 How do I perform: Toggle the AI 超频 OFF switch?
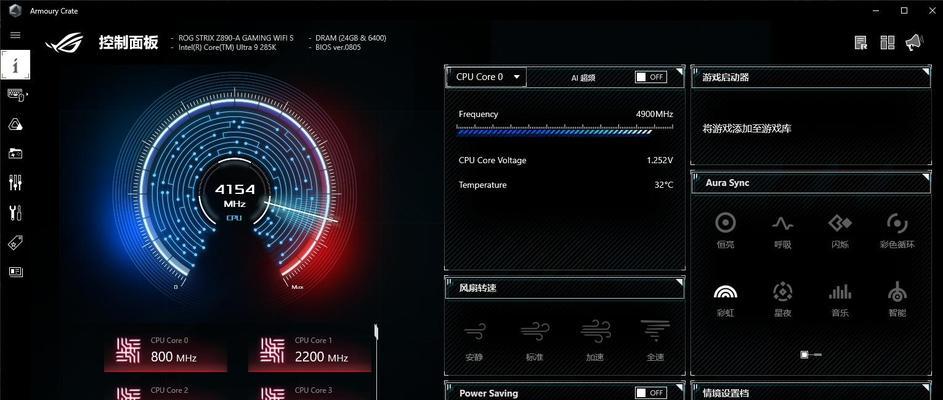click(x=651, y=77)
